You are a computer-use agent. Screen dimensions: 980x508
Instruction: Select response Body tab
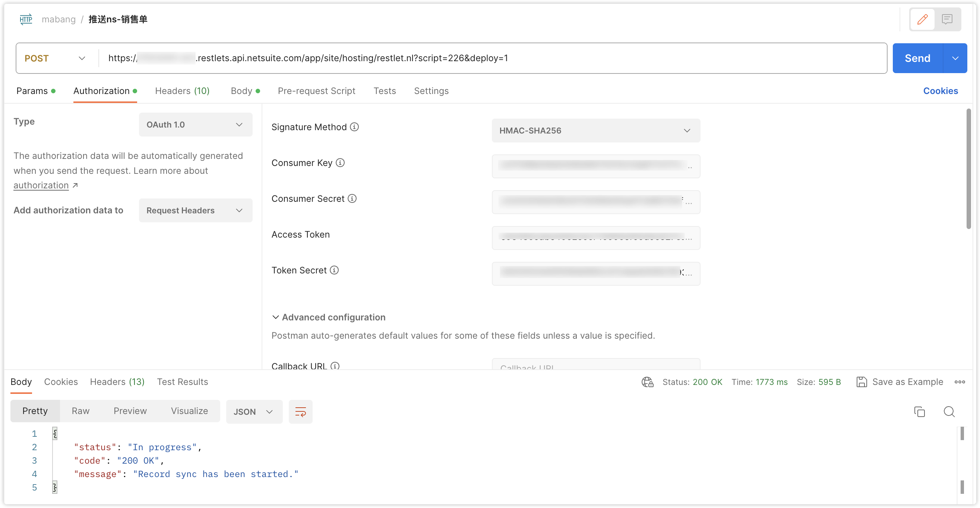click(x=21, y=382)
